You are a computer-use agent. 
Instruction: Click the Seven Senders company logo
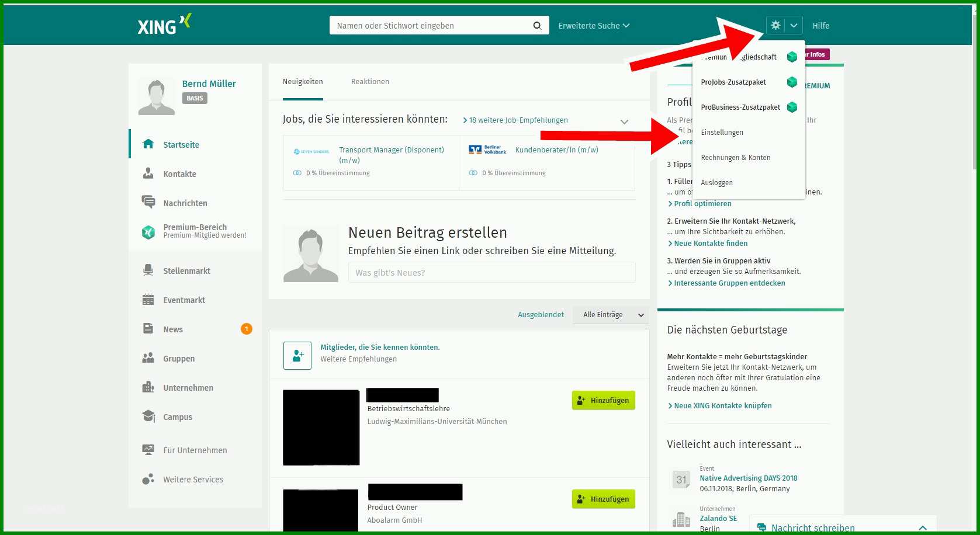pos(311,151)
